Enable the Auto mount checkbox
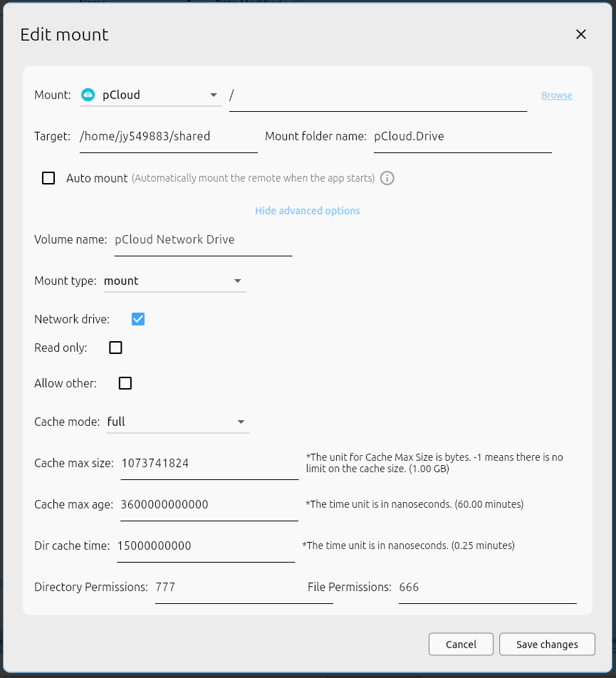The height and width of the screenshot is (678, 616). pos(48,178)
